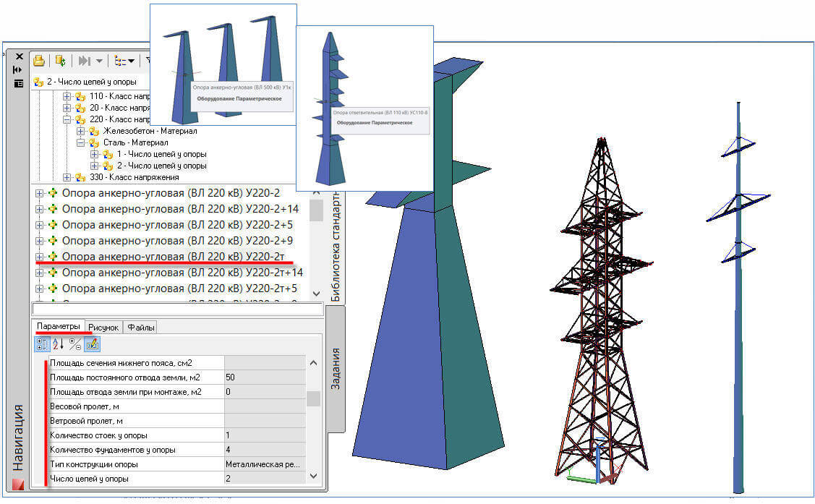Click the search field below the equipment list

coord(177,309)
